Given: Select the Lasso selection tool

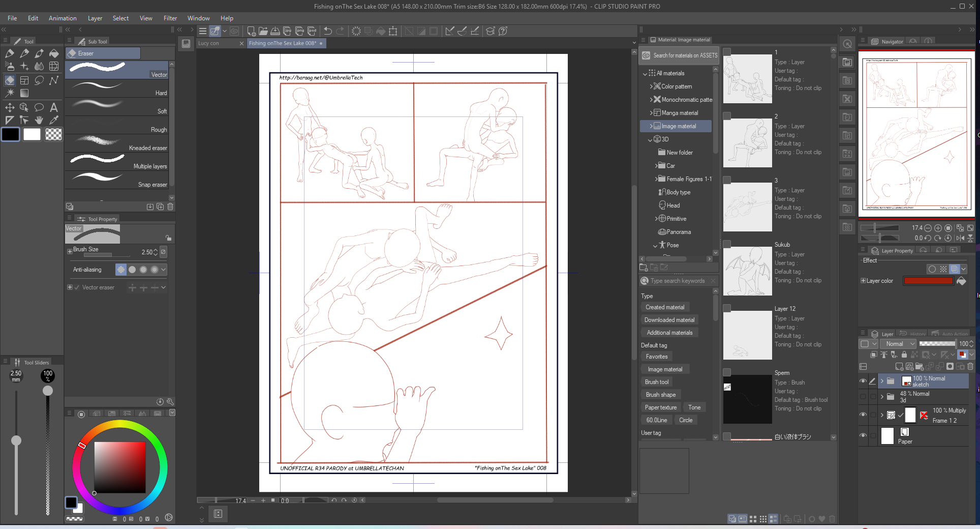Looking at the screenshot, I should point(39,80).
